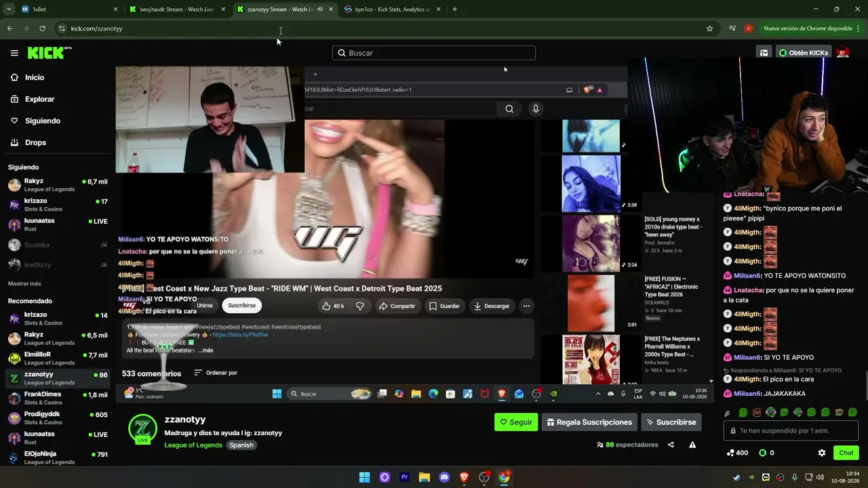Switch to the benjitasdk Stream tab
The width and height of the screenshot is (868, 488).
point(177,9)
